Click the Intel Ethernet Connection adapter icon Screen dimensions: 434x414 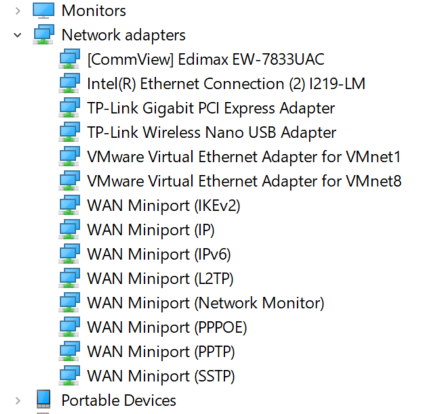click(69, 83)
